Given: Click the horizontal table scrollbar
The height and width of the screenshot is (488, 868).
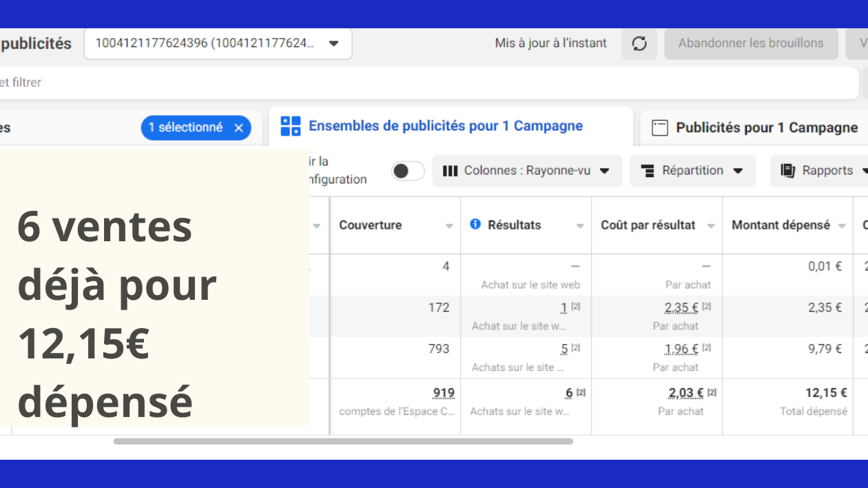Looking at the screenshot, I should 343,441.
